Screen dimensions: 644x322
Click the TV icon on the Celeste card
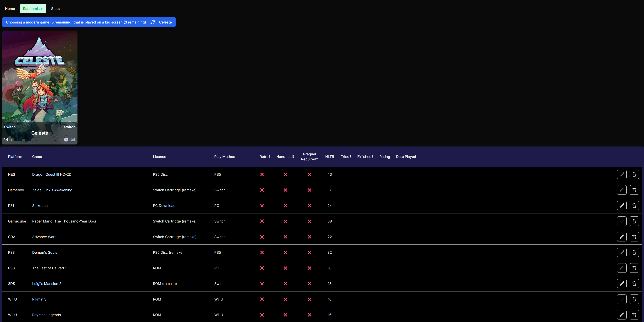[73, 140]
